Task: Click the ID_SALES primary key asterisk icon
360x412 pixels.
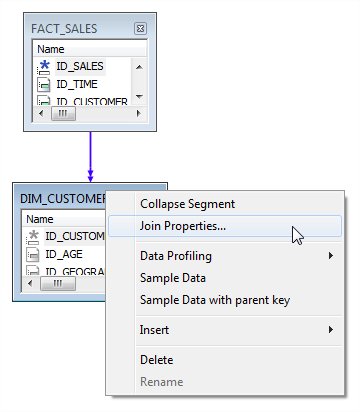Action: (x=44, y=67)
